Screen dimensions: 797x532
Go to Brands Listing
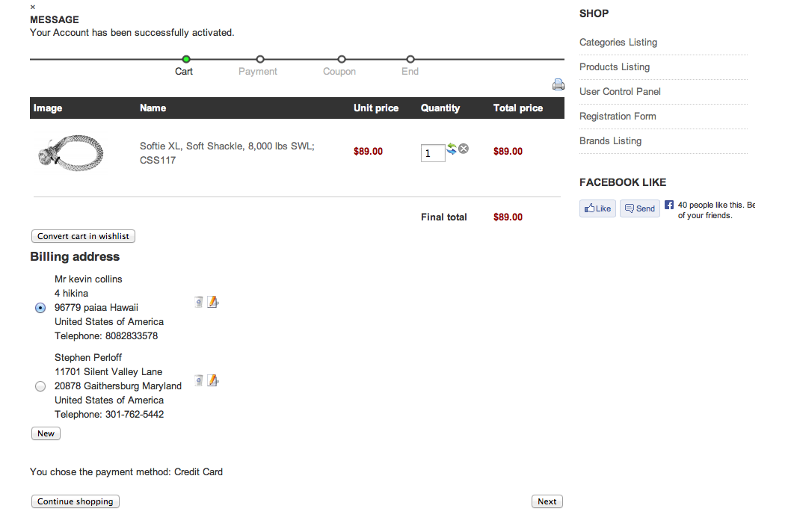pos(610,141)
